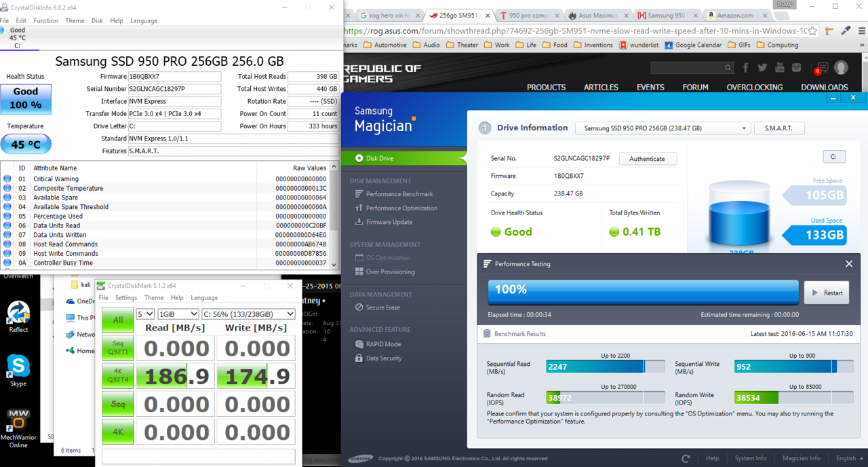
Task: Open Automotive bookmarks folder
Action: click(x=385, y=45)
